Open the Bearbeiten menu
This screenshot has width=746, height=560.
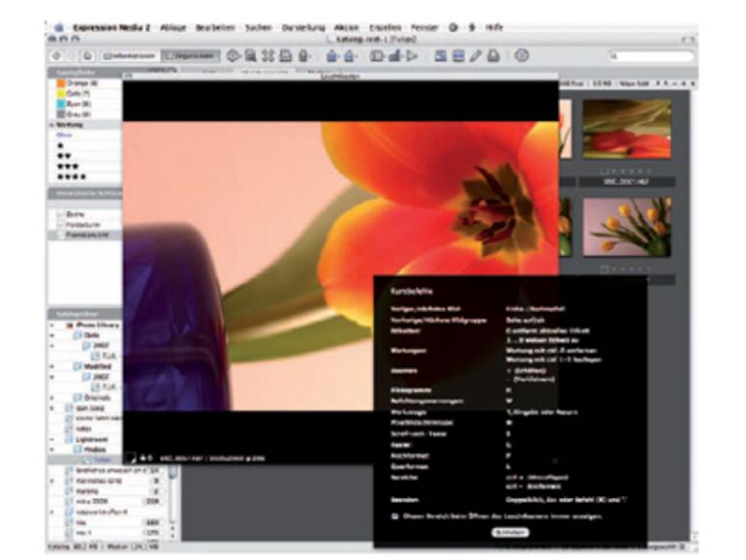(x=215, y=27)
